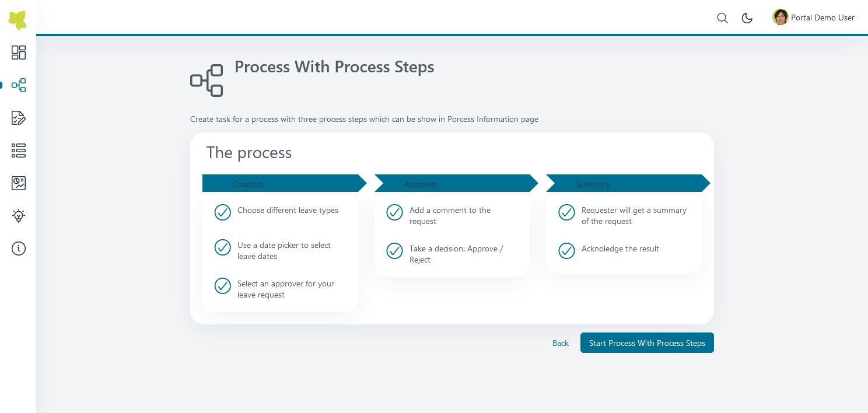Click the lightbulb icon in the sidebar

pyautogui.click(x=19, y=216)
